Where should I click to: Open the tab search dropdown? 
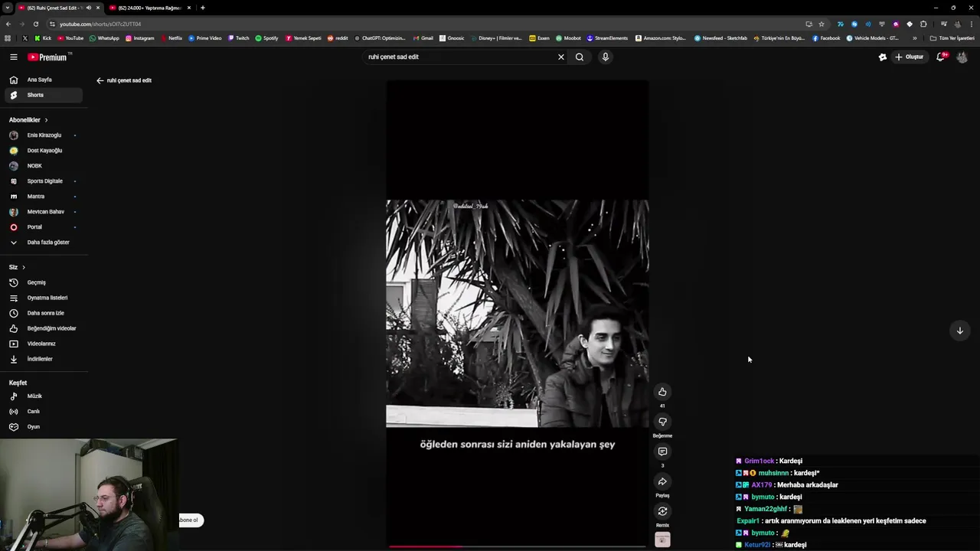coord(8,8)
